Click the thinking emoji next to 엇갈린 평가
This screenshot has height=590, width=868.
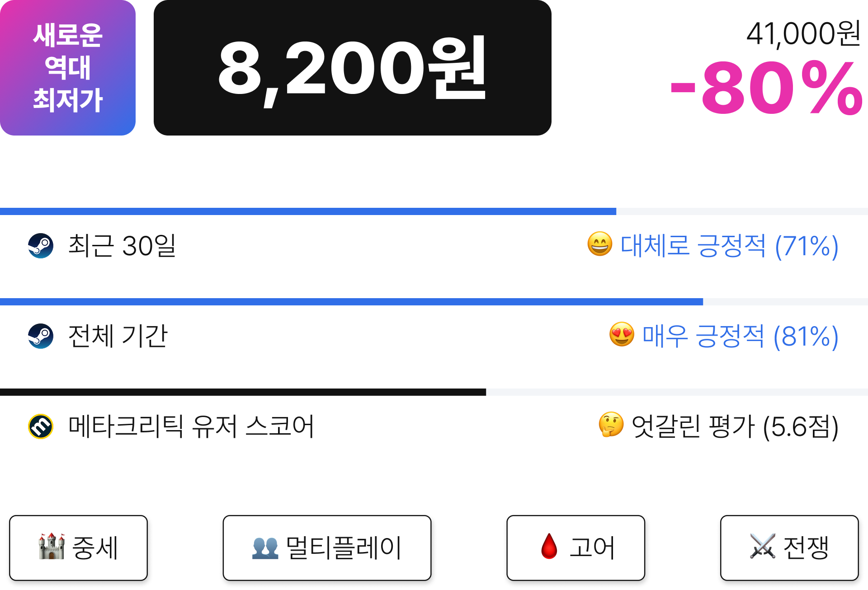point(611,425)
